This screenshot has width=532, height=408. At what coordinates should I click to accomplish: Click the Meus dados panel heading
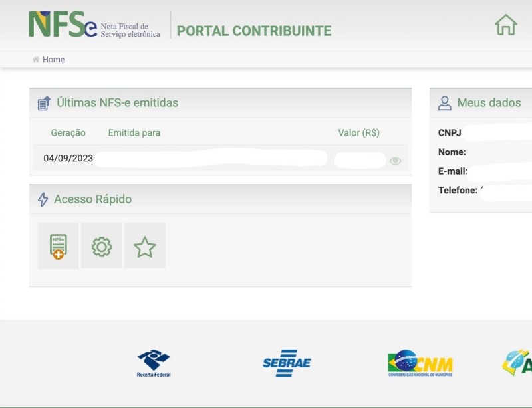pyautogui.click(x=489, y=103)
